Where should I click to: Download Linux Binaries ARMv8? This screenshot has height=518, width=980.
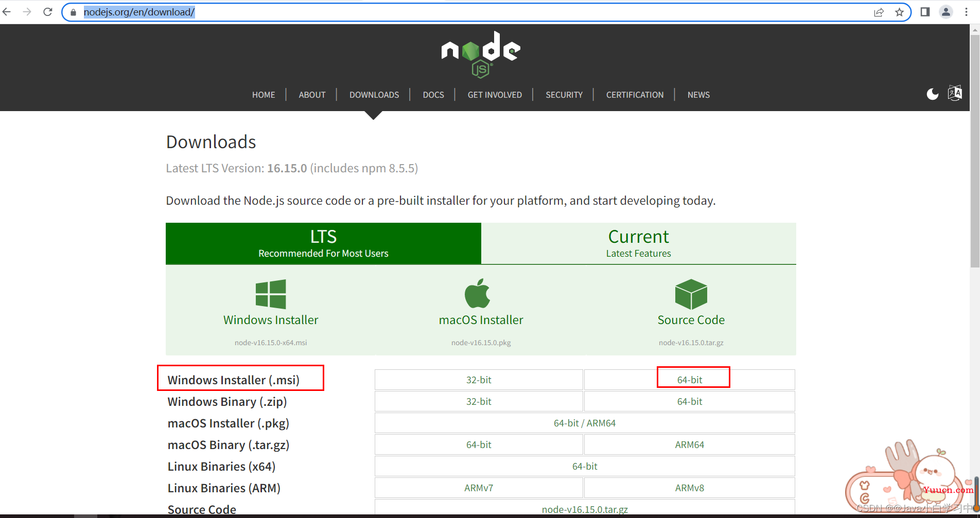(x=690, y=488)
